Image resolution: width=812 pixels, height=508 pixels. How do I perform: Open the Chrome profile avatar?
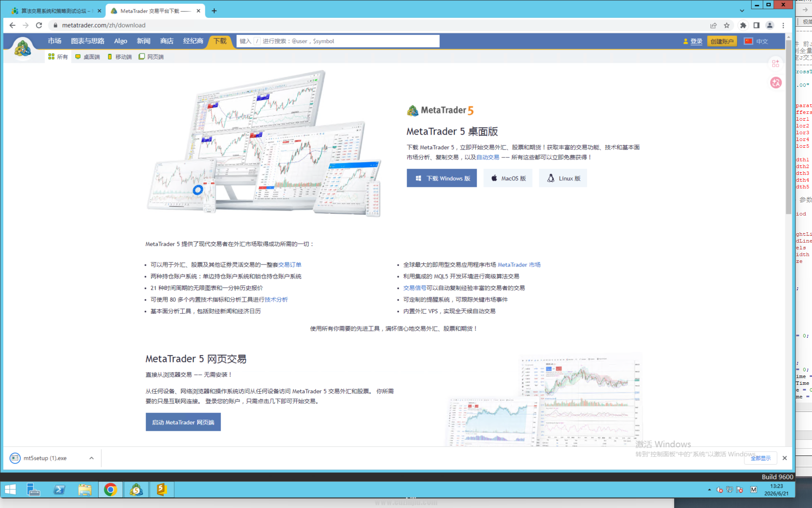(x=770, y=25)
